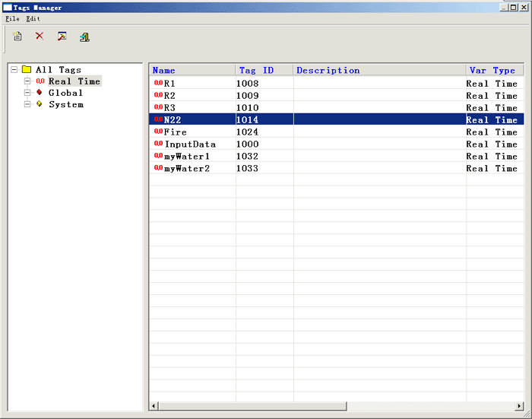The image size is (532, 419).
Task: Click the 0.0 icon of row R3
Action: point(158,107)
